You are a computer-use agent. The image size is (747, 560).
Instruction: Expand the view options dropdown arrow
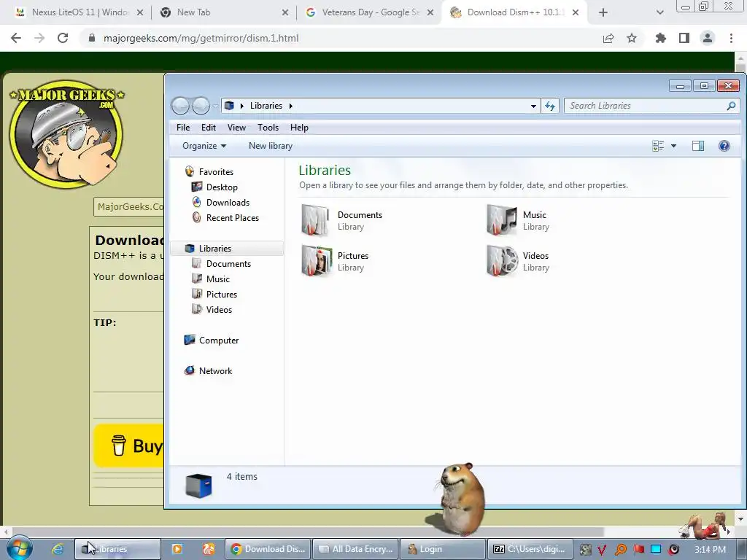click(x=673, y=146)
